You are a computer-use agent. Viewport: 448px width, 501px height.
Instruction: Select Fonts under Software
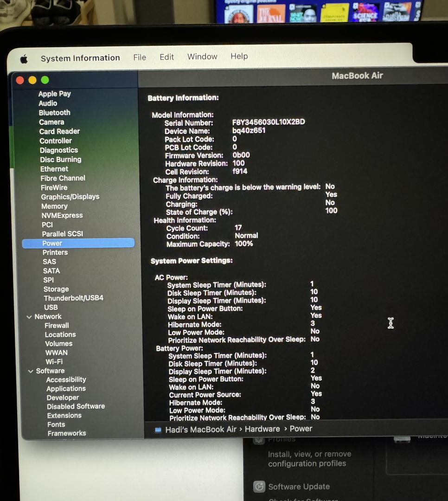point(56,424)
